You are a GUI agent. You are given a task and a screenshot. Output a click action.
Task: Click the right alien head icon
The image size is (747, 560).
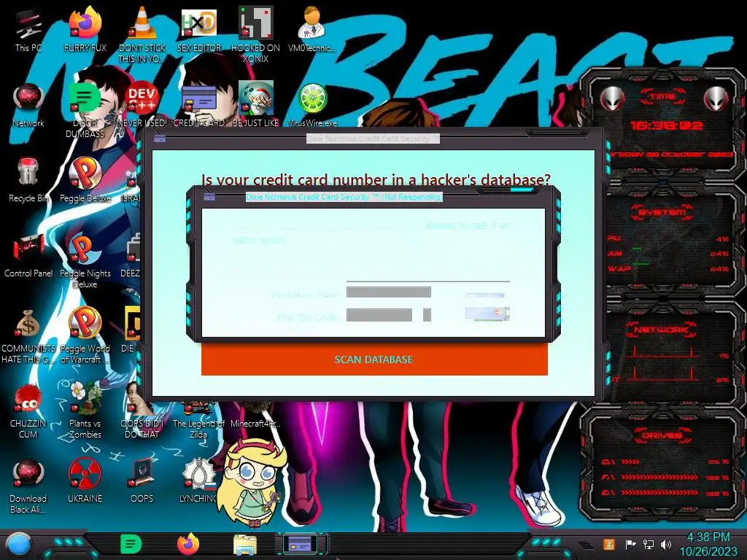pos(716,99)
